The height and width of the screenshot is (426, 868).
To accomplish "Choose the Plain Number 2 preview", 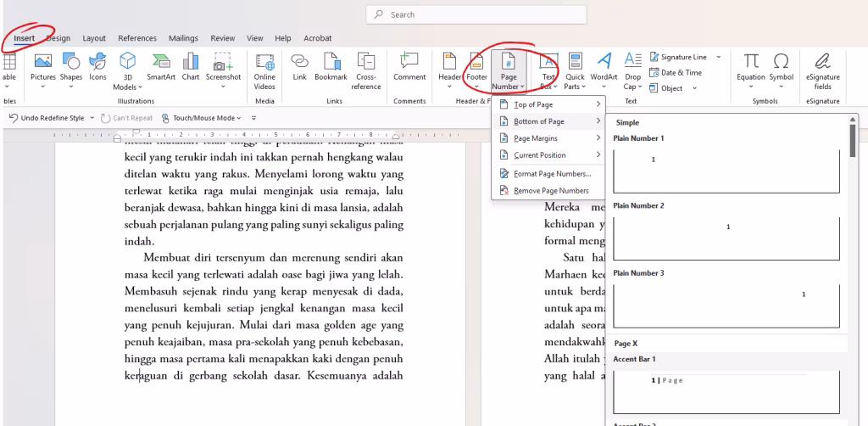I will (726, 238).
